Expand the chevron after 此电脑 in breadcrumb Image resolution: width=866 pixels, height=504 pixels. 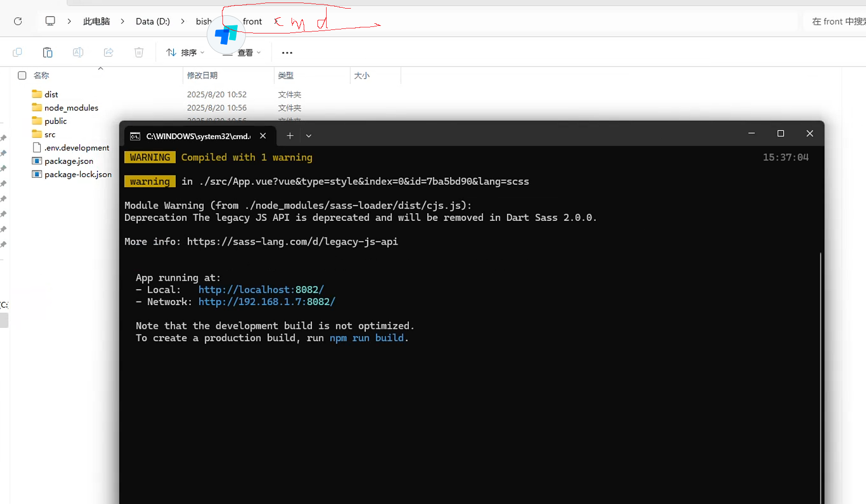(122, 21)
